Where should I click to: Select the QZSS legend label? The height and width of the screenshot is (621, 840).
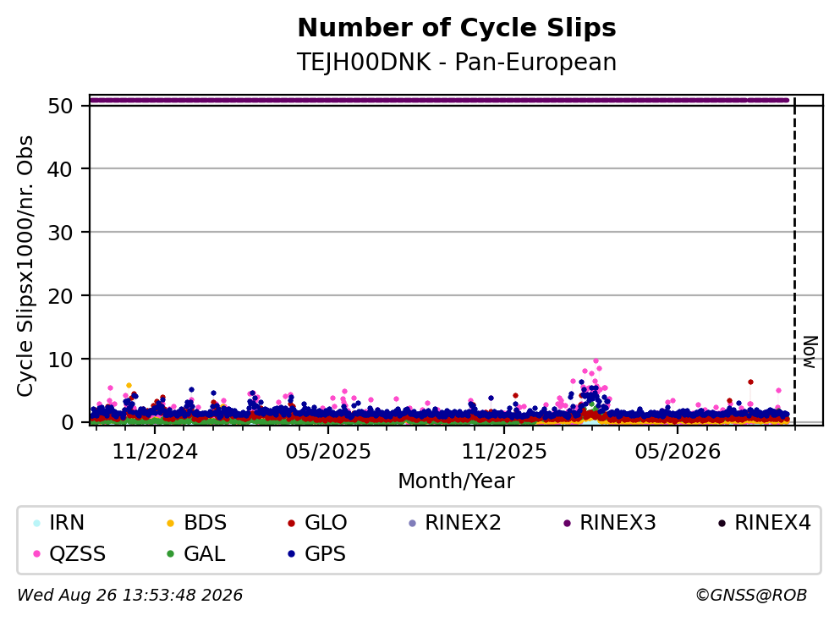click(78, 554)
